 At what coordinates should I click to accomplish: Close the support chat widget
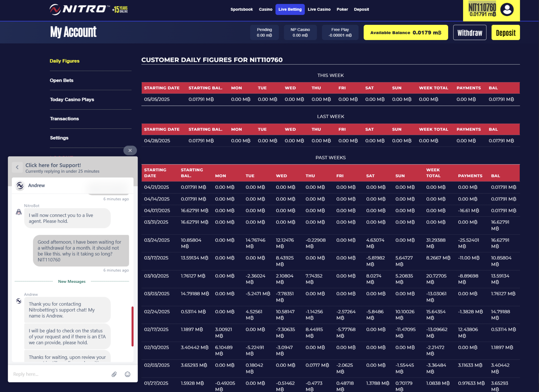pos(130,150)
